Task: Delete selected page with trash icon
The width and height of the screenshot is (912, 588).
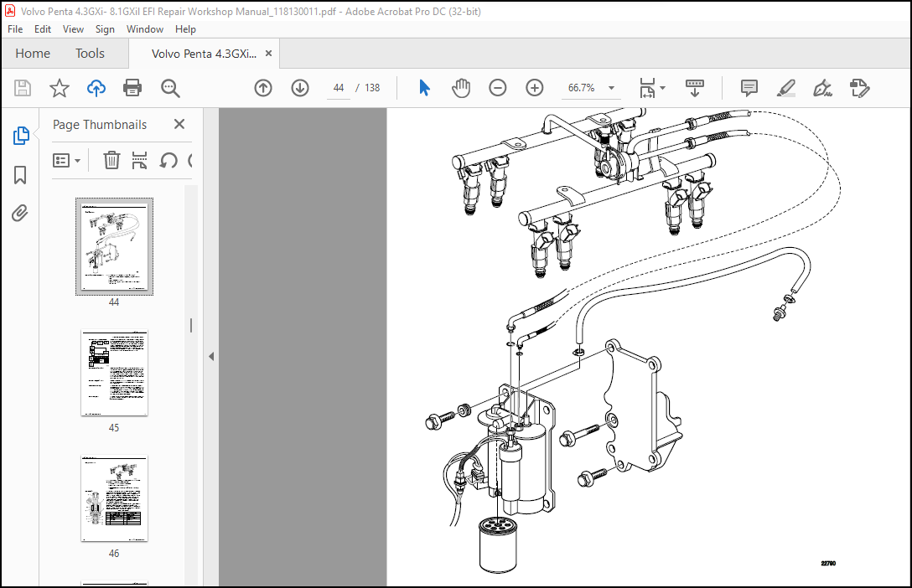Action: [x=111, y=160]
